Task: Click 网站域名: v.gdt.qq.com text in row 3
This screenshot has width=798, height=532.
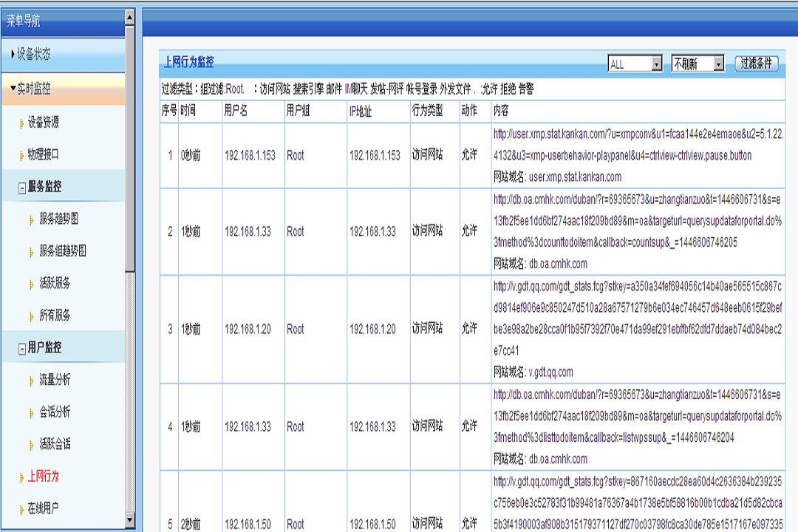Action: click(x=533, y=372)
